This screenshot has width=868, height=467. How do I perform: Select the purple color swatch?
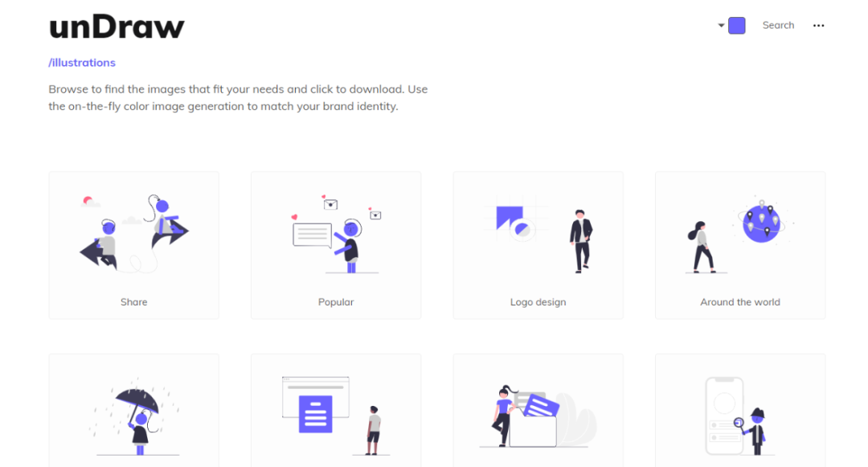click(736, 26)
